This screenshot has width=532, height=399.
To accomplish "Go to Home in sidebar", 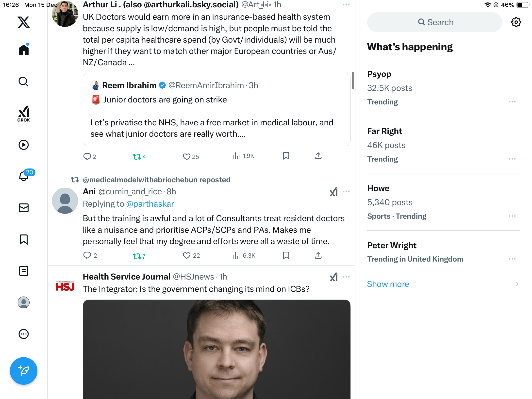I will pos(24,50).
